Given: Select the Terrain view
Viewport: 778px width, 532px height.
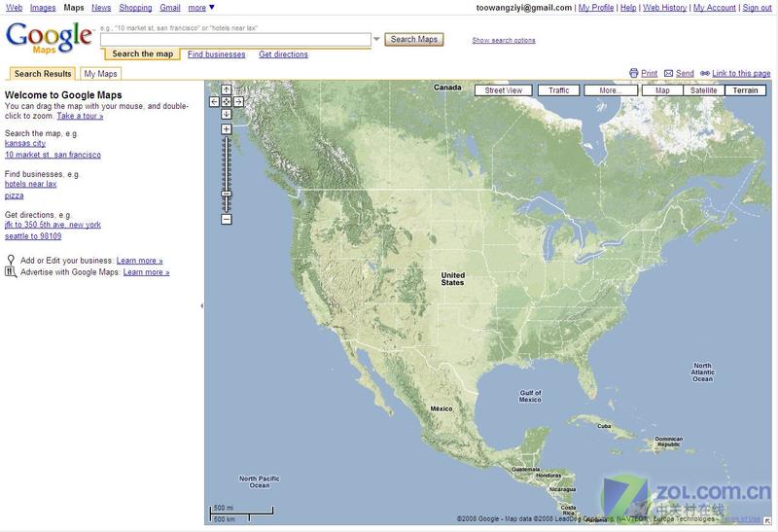Looking at the screenshot, I should pyautogui.click(x=745, y=90).
